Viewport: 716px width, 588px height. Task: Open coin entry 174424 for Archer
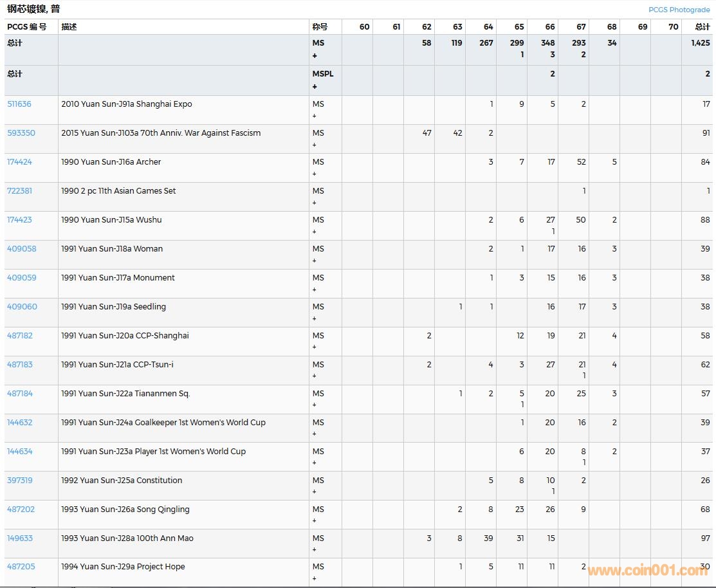click(19, 162)
